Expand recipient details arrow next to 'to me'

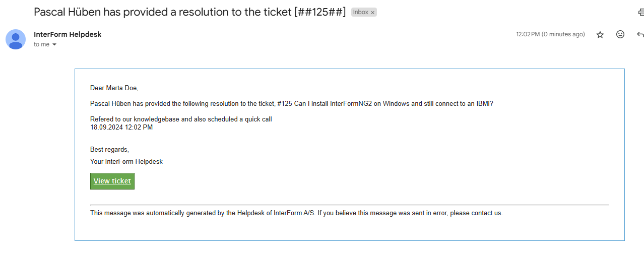54,45
